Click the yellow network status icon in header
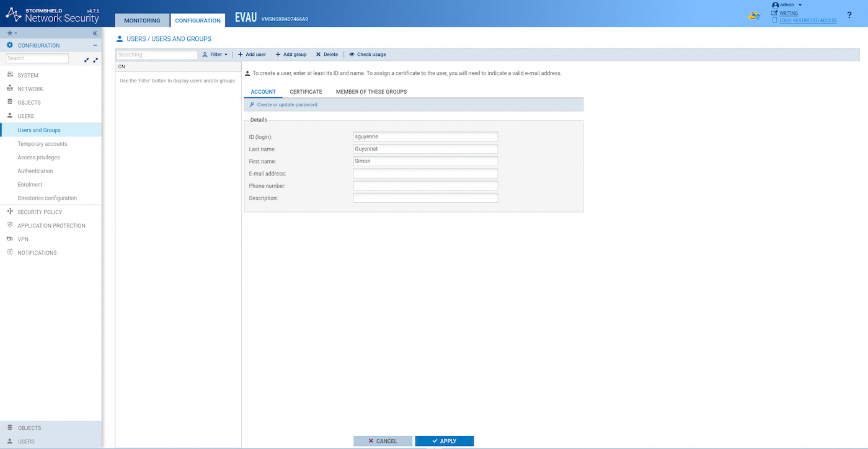This screenshot has height=449, width=868. click(754, 16)
